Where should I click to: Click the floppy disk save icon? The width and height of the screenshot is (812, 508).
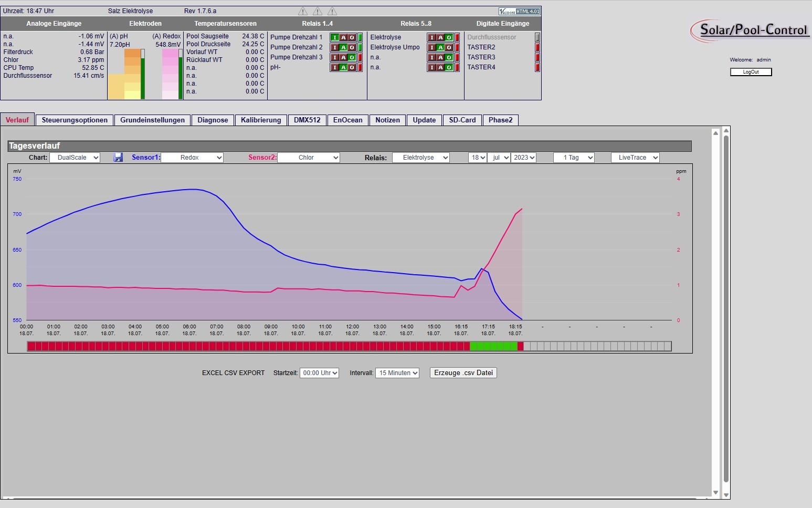click(x=118, y=157)
